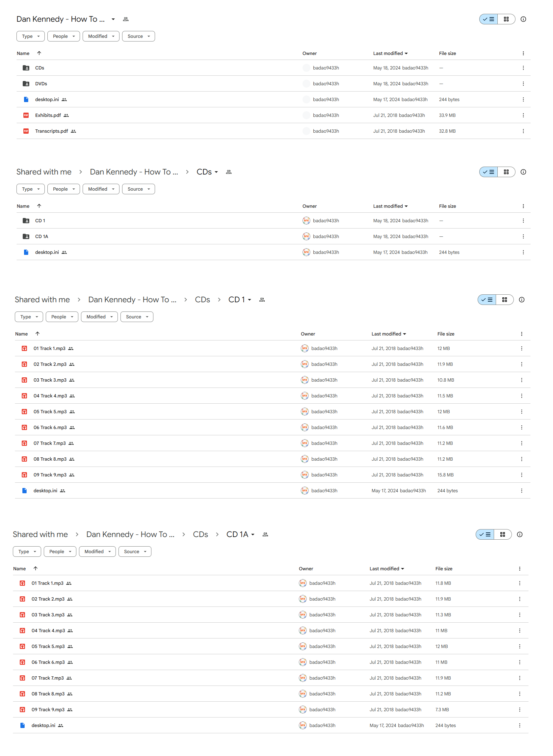553x756 pixels.
Task: Select list layout in CDs panel
Action: coord(488,172)
